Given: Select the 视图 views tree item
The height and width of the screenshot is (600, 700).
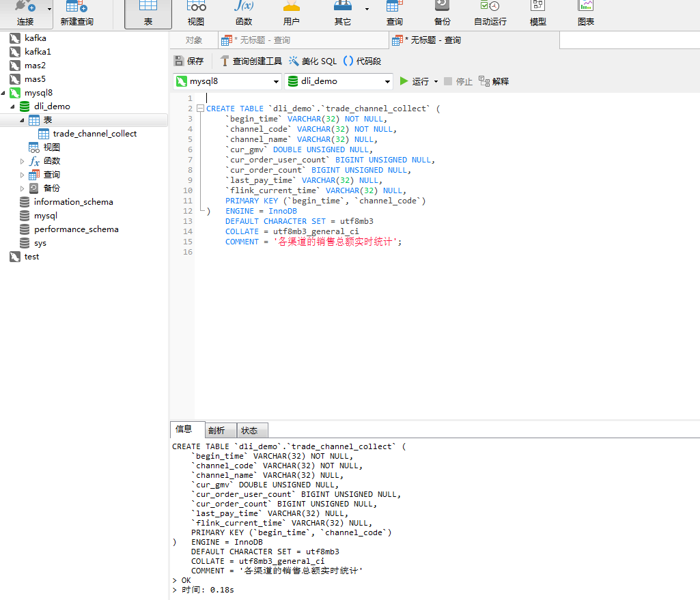Looking at the screenshot, I should pos(51,147).
